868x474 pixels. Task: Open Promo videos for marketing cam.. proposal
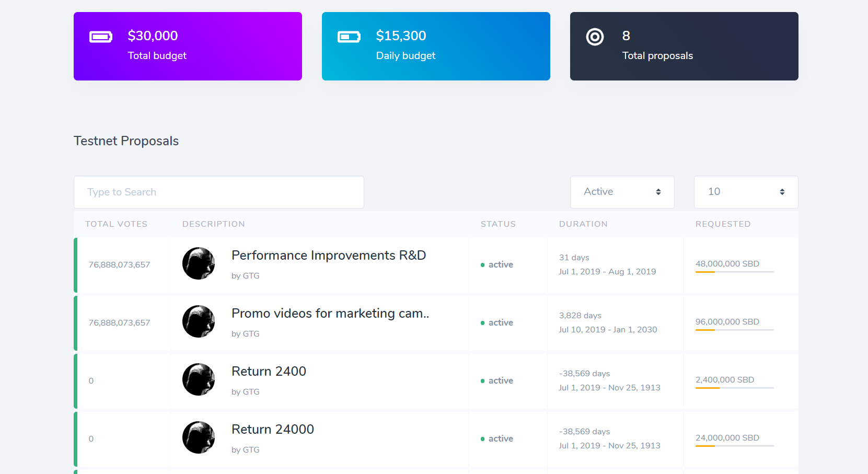pyautogui.click(x=330, y=313)
